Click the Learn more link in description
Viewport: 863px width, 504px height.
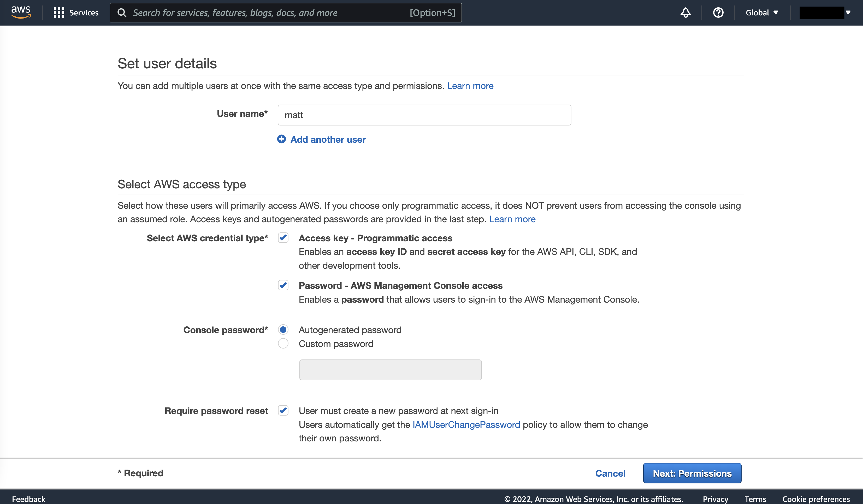coord(470,85)
